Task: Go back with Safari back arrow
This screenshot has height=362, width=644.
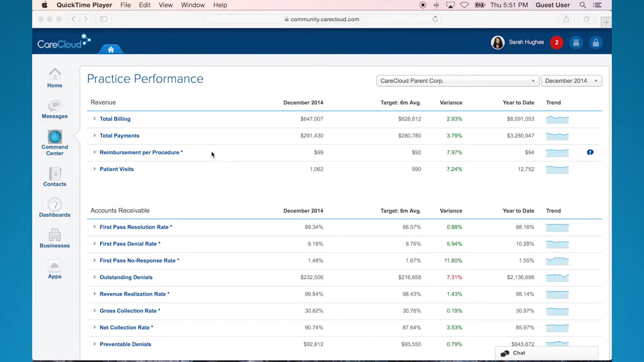Action: pos(73,19)
